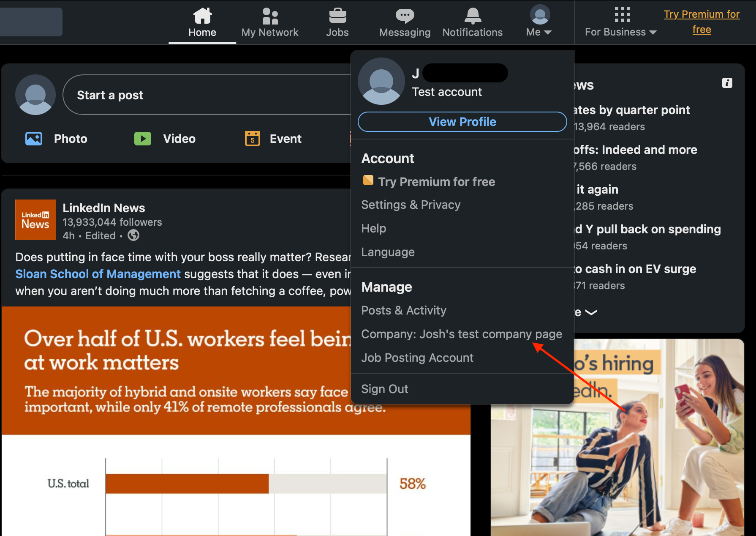Open the 'Layoffs: Indeed and more' story
Image resolution: width=756 pixels, height=536 pixels.
click(635, 150)
